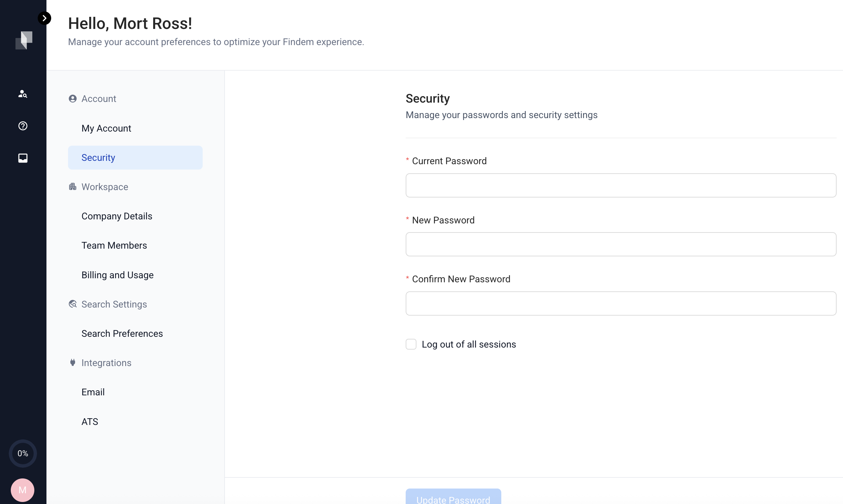Viewport: 843px width, 504px height.
Task: Open the inbox tray icon
Action: coord(23,158)
